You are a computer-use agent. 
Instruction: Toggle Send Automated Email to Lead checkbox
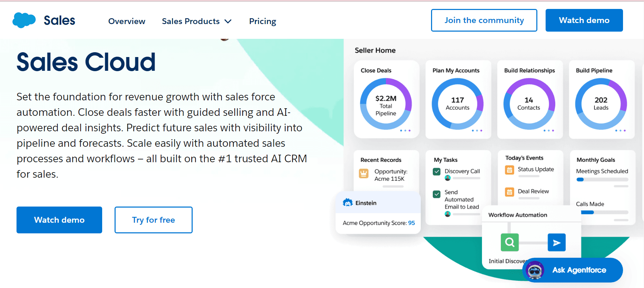437,194
